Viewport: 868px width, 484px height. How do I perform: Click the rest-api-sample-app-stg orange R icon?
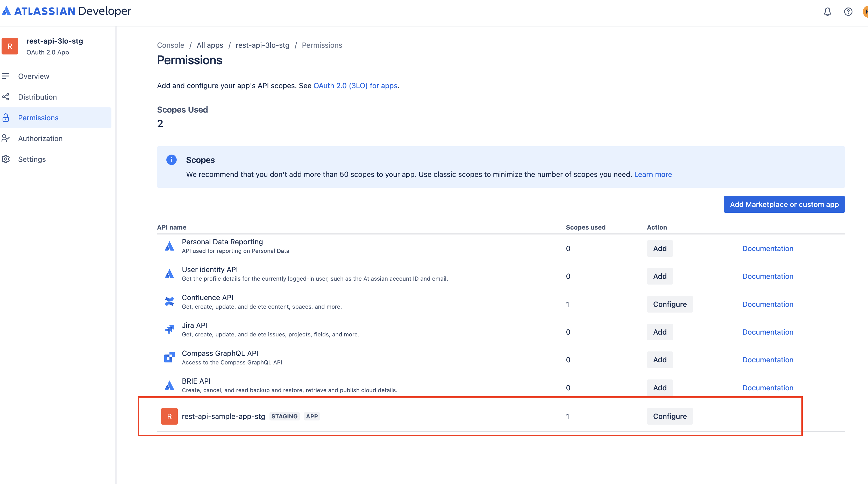[x=169, y=416]
